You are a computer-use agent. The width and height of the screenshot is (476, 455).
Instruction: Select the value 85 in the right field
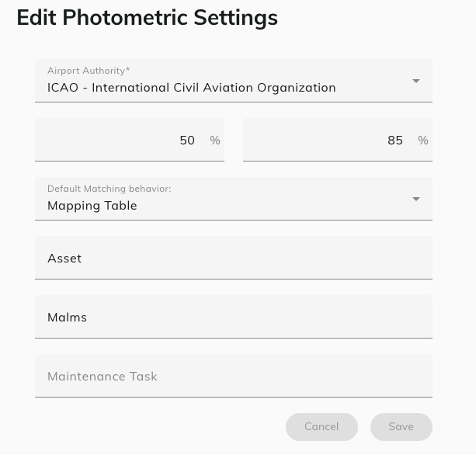[395, 141]
